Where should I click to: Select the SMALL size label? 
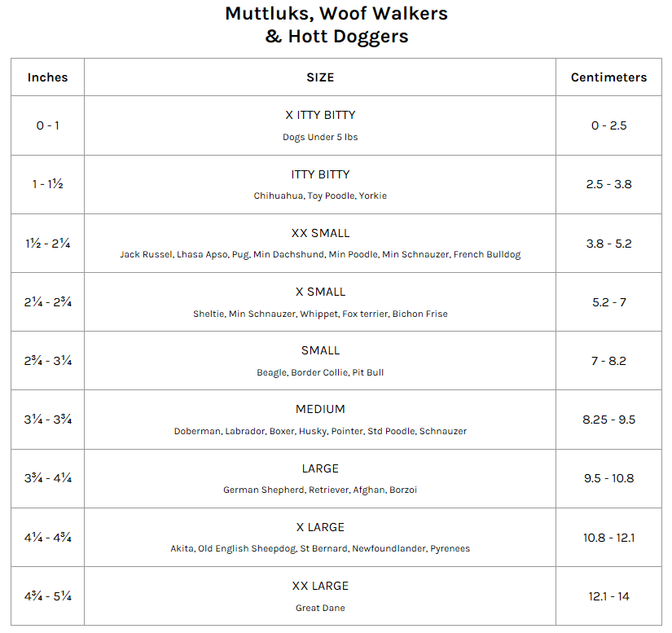coord(320,350)
